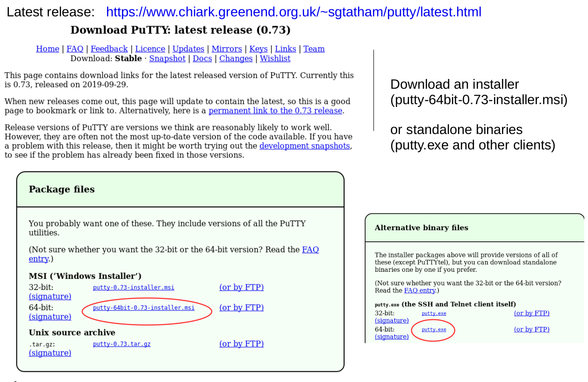Screen dimensions: 588x382
Task: Open FAQ in the top navigation
Action: coord(75,49)
